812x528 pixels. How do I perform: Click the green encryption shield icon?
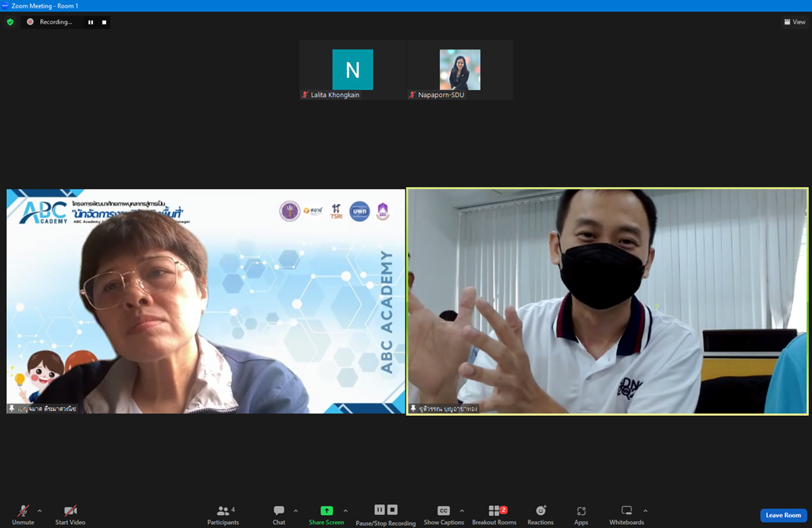[10, 22]
